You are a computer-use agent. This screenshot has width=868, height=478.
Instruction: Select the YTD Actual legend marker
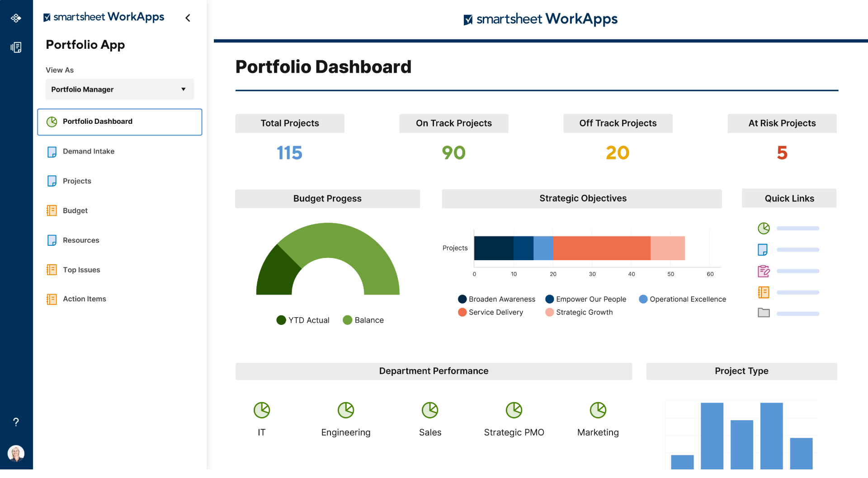pyautogui.click(x=281, y=320)
